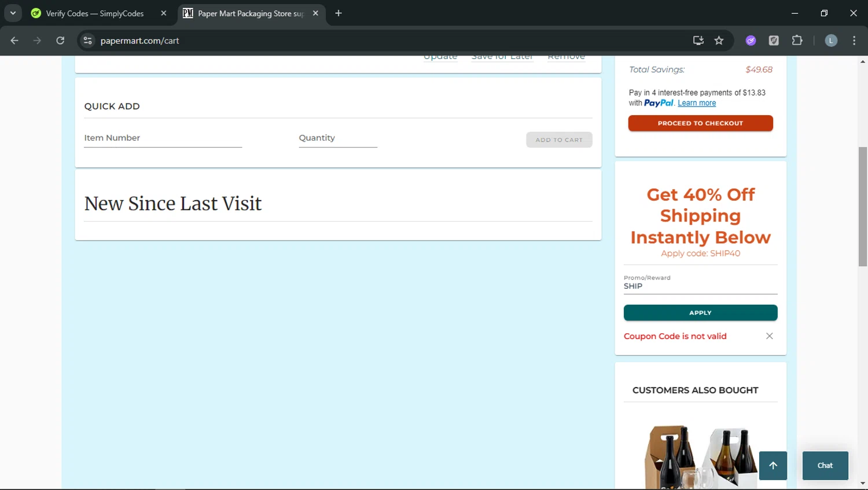Select the Paper Mart Packaging Store tab
The height and width of the screenshot is (490, 868).
click(x=251, y=13)
